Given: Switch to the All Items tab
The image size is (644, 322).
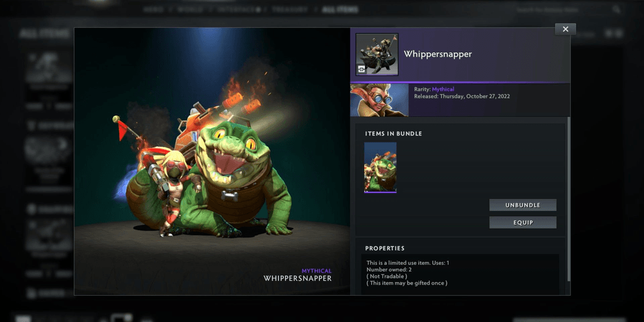Looking at the screenshot, I should tap(340, 10).
